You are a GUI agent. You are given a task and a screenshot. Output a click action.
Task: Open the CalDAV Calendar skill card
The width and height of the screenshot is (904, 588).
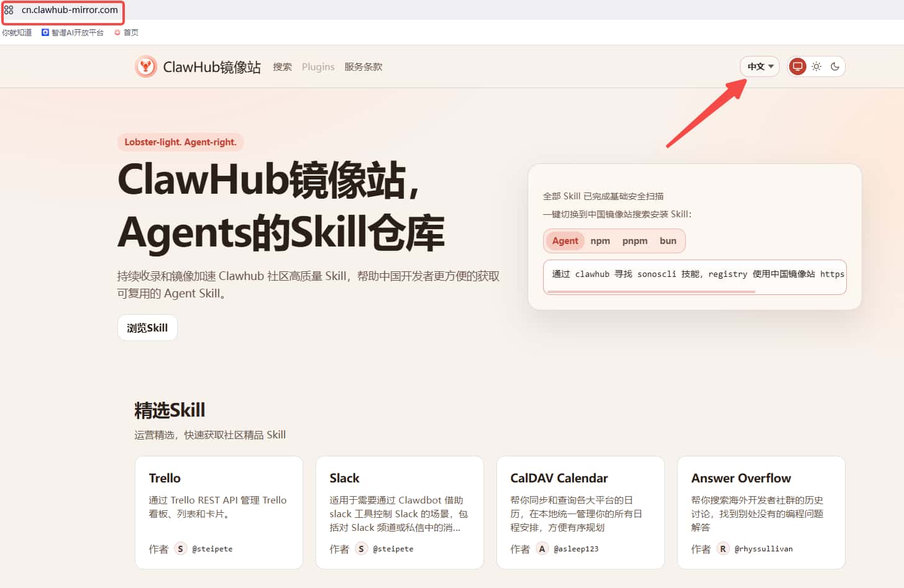580,512
